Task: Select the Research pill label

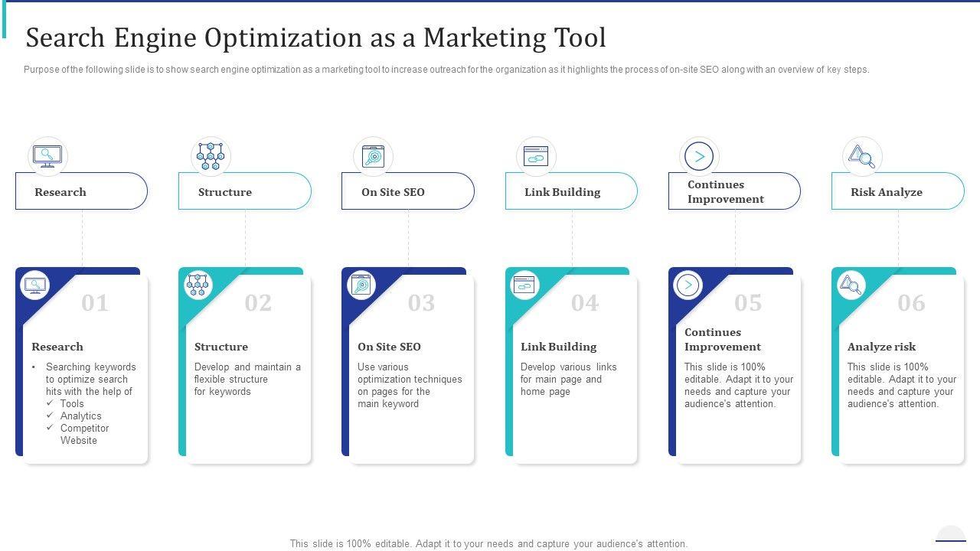Action: [x=60, y=192]
